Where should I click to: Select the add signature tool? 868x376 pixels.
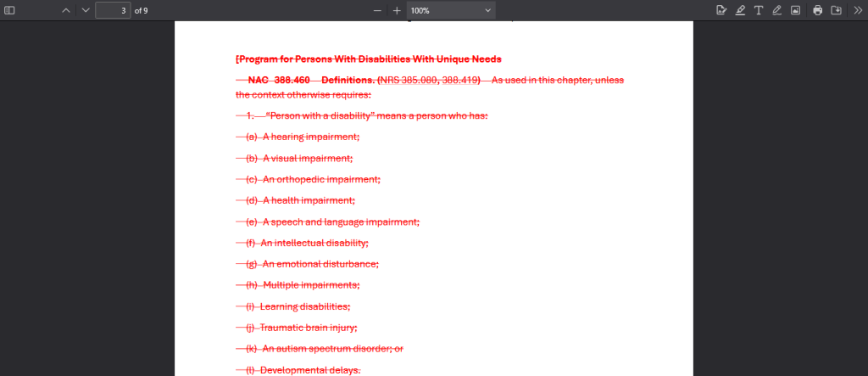coord(721,10)
